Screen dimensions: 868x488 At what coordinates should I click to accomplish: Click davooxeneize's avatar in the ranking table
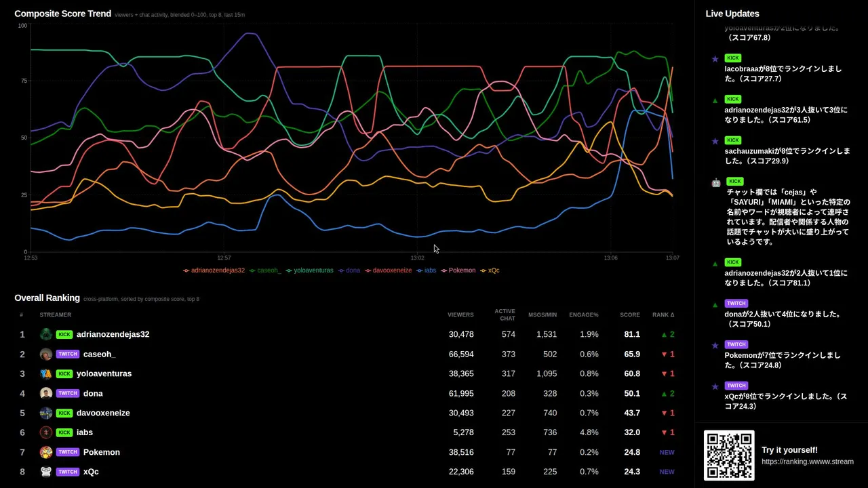pyautogui.click(x=46, y=413)
